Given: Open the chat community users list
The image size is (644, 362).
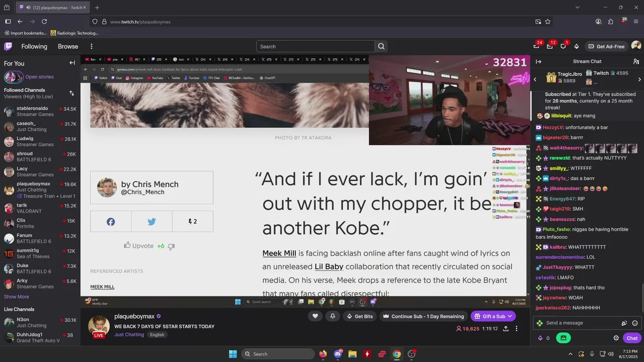Looking at the screenshot, I should (x=636, y=61).
